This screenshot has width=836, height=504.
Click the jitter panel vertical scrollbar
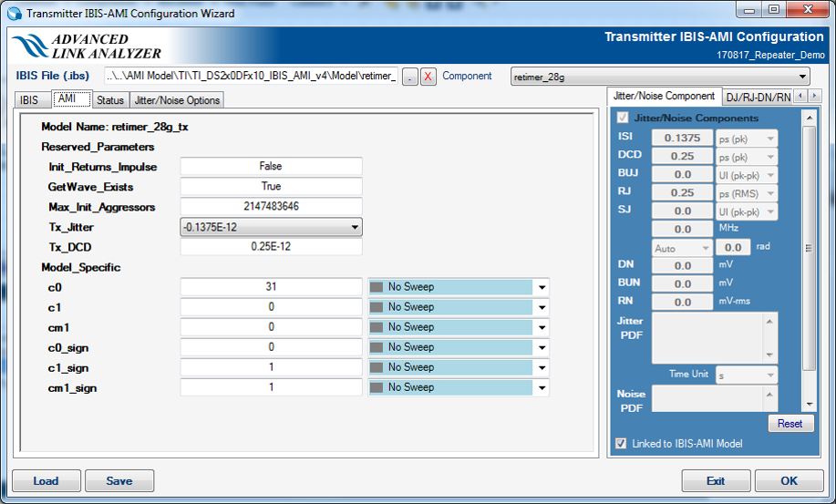[x=809, y=248]
